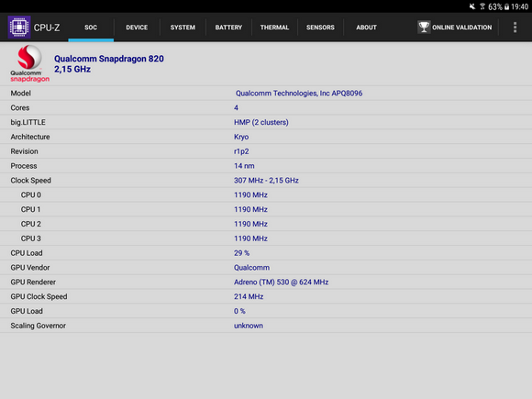Screen dimensions: 532x399
Task: Go to the SENSORS tab
Action: click(x=320, y=28)
